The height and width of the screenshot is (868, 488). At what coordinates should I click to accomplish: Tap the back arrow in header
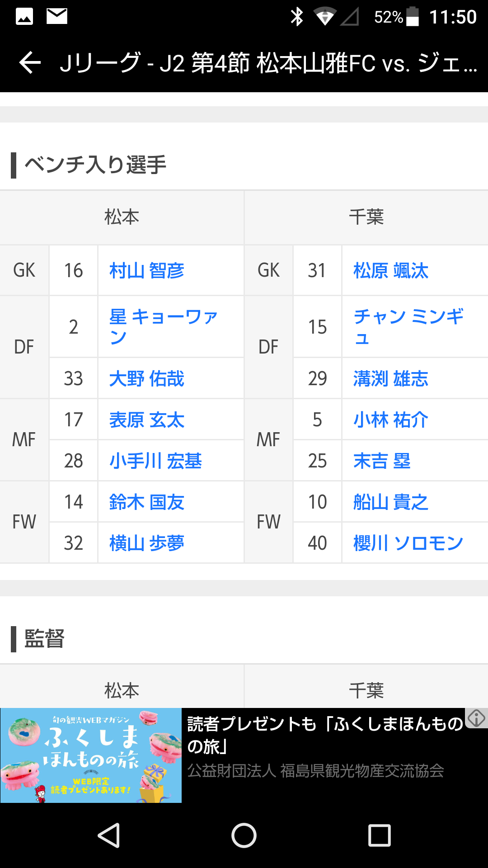[x=30, y=62]
